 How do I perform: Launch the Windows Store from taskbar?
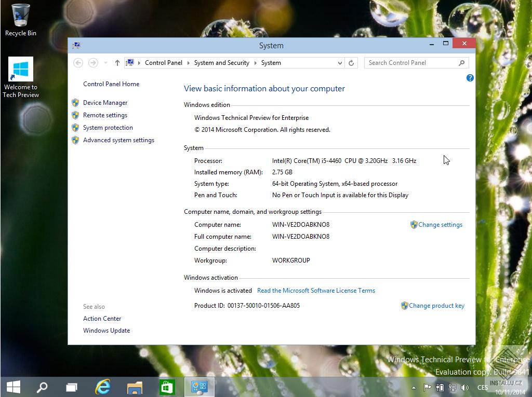pos(166,387)
